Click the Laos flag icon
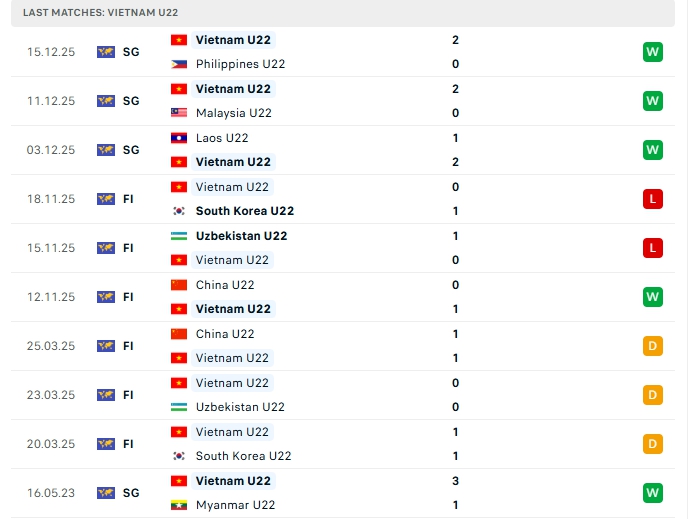Image resolution: width=688 pixels, height=519 pixels. tap(179, 138)
